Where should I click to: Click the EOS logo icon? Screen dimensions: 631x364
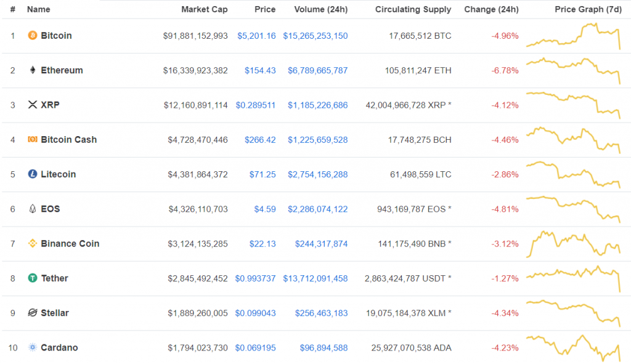(x=33, y=208)
